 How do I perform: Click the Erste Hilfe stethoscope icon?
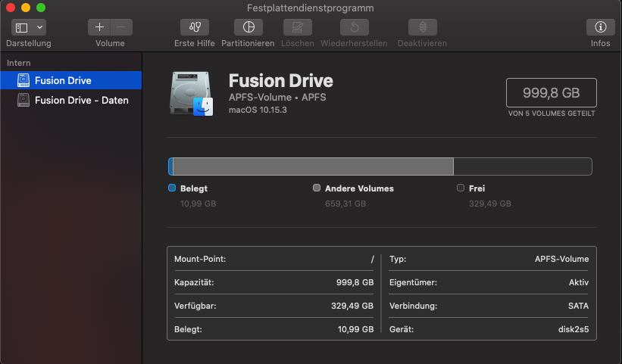coord(195,27)
